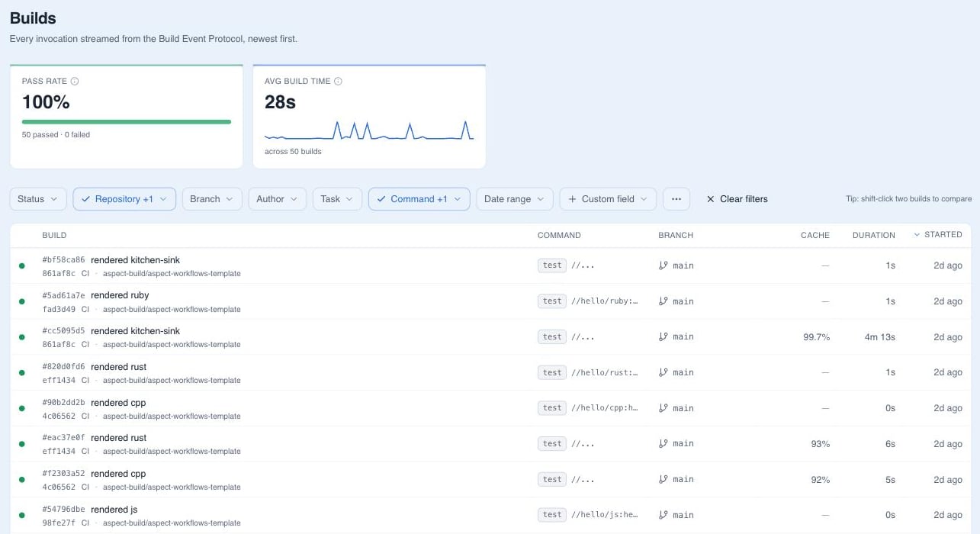Add a Custom field filter

pos(608,199)
